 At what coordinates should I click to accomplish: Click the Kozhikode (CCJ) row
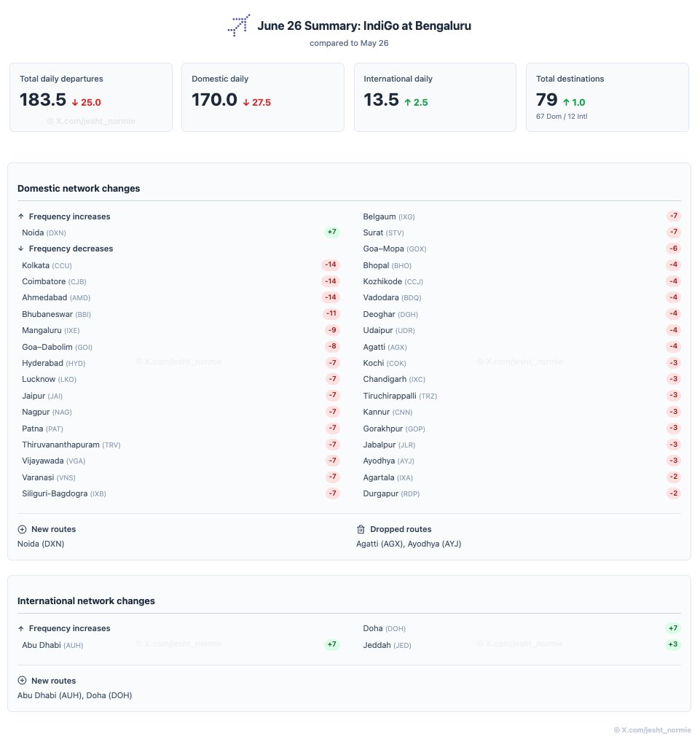click(x=522, y=281)
